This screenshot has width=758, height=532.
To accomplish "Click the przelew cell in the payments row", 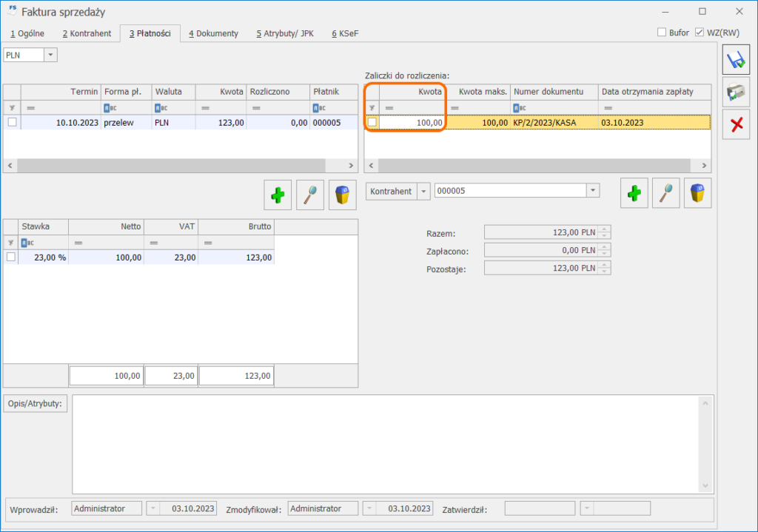I will 126,123.
